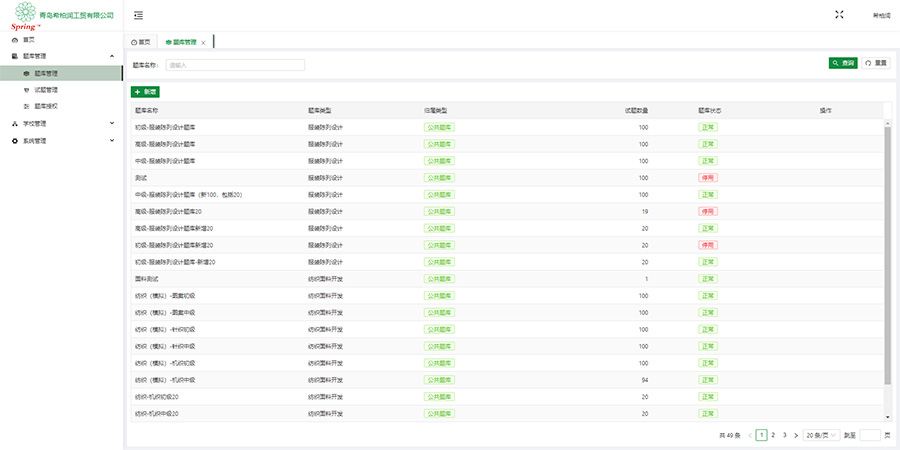Switch to the 首页 tab
Viewport: 900px width, 450px height.
[141, 43]
